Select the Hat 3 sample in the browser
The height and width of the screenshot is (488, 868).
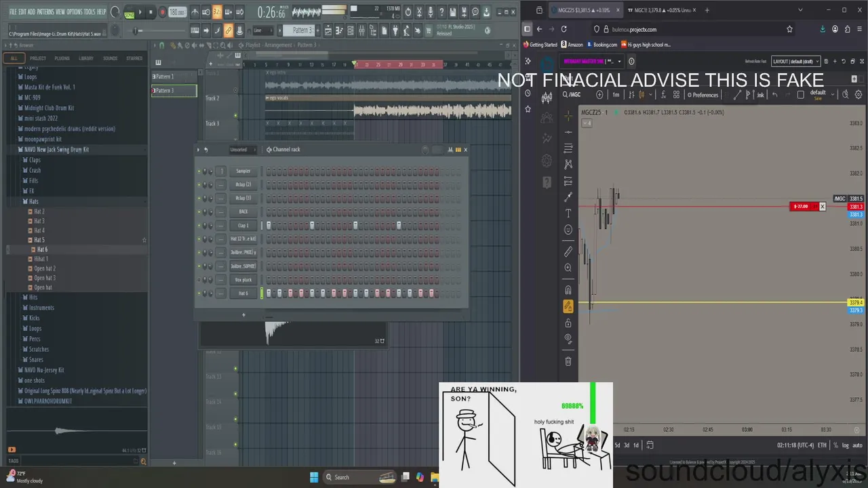(39, 221)
